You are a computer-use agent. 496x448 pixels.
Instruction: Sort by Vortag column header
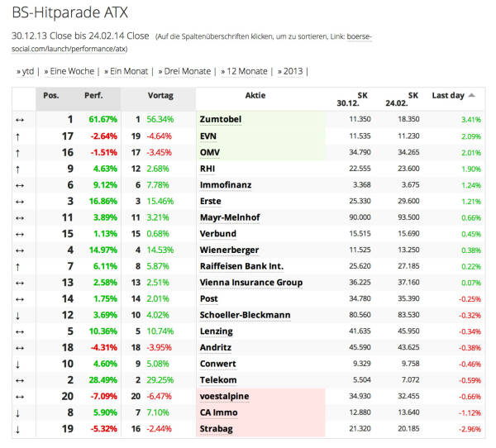[x=160, y=96]
